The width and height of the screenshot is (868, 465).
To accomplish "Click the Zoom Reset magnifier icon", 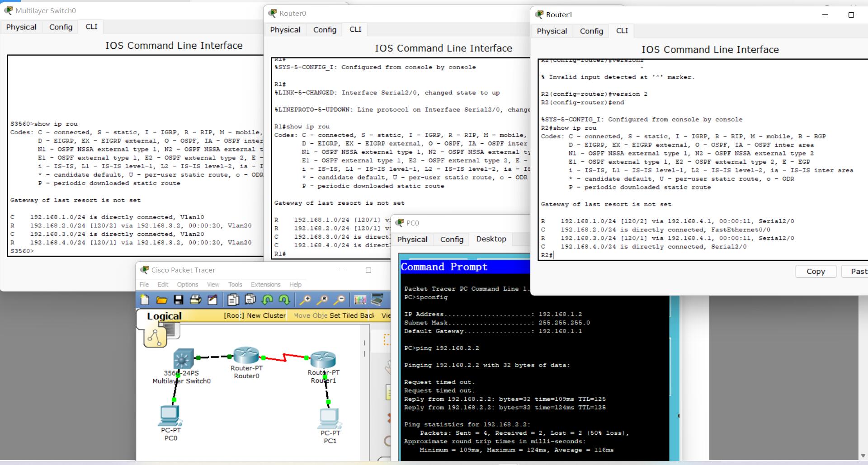I will pos(322,300).
